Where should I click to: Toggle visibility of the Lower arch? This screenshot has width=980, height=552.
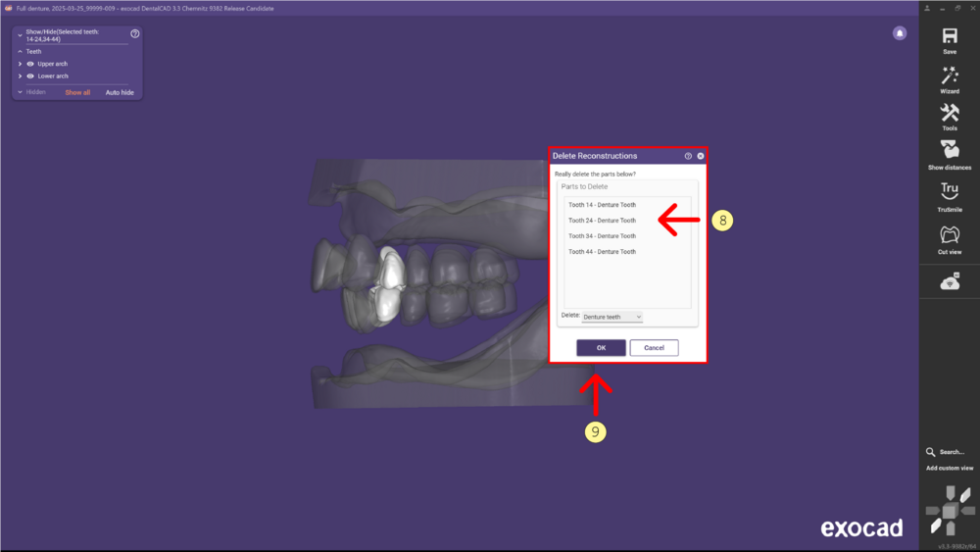tap(30, 76)
